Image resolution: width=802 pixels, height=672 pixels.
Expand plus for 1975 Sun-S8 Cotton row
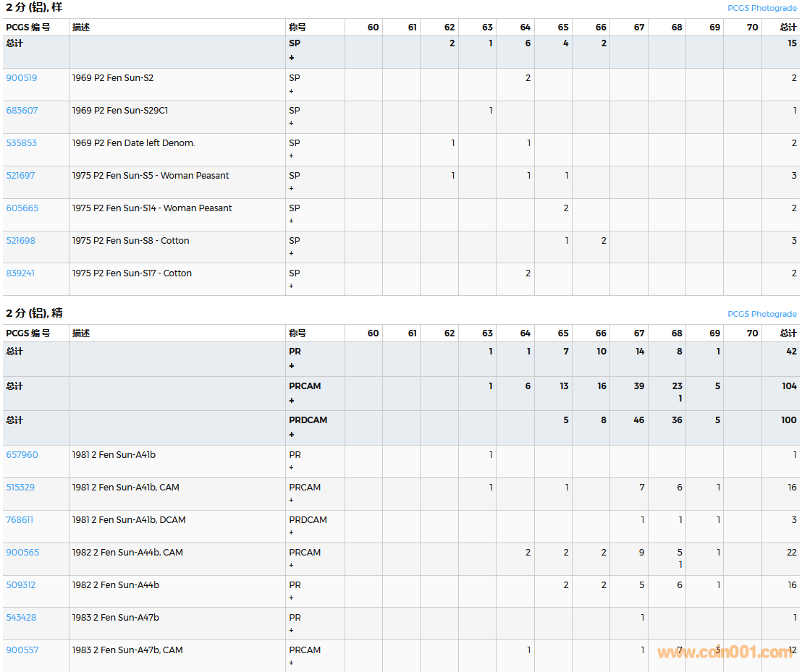[292, 254]
